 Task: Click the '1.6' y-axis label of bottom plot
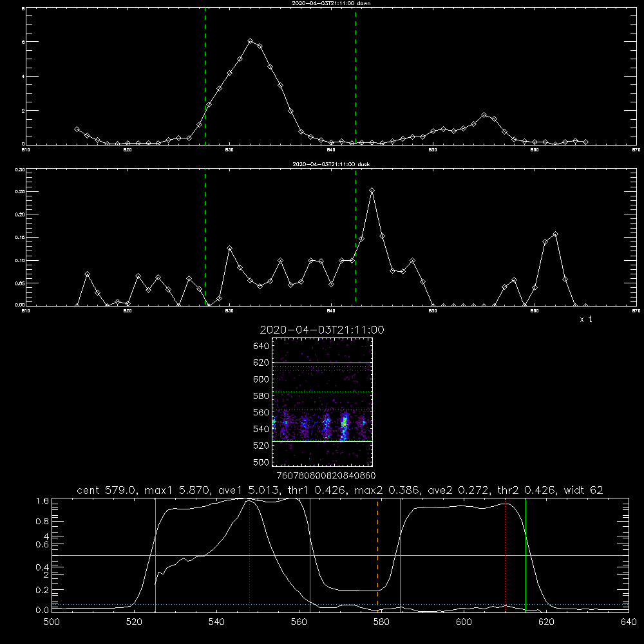43,500
